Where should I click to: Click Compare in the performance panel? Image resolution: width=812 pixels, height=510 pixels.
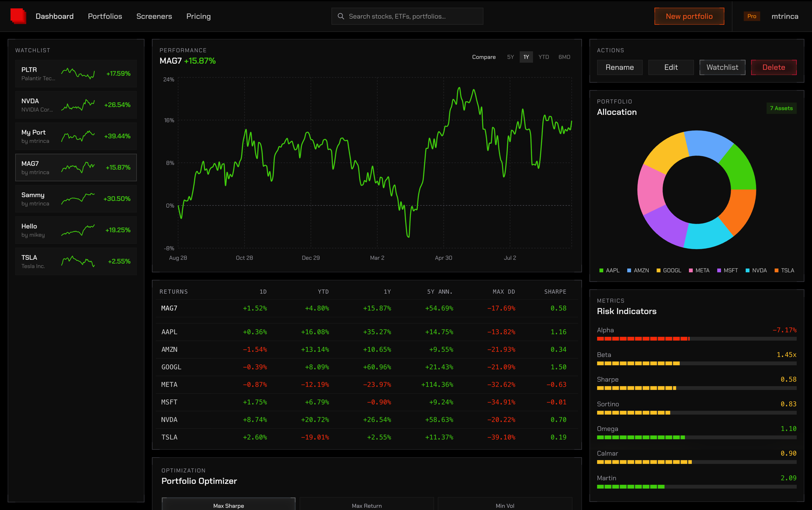point(484,57)
